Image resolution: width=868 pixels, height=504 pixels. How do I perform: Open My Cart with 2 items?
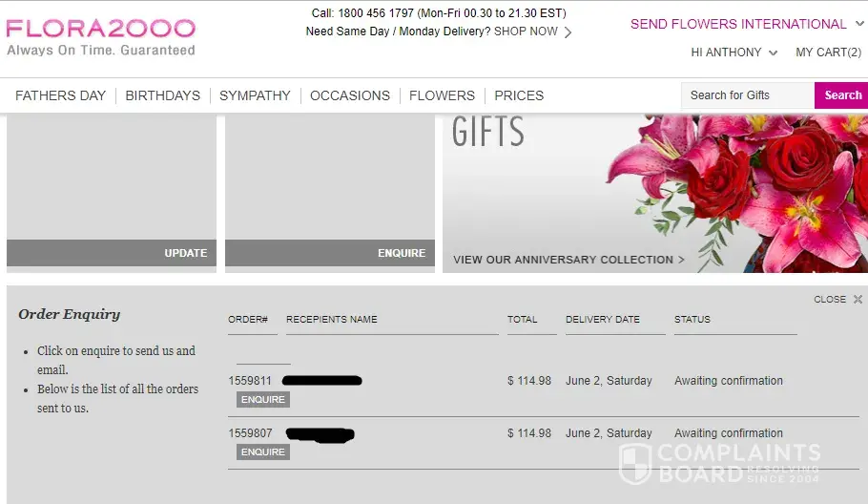(x=828, y=52)
